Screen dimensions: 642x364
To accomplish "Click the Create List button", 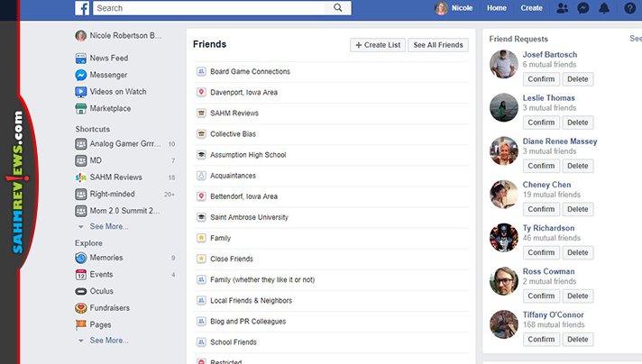I will click(x=378, y=45).
